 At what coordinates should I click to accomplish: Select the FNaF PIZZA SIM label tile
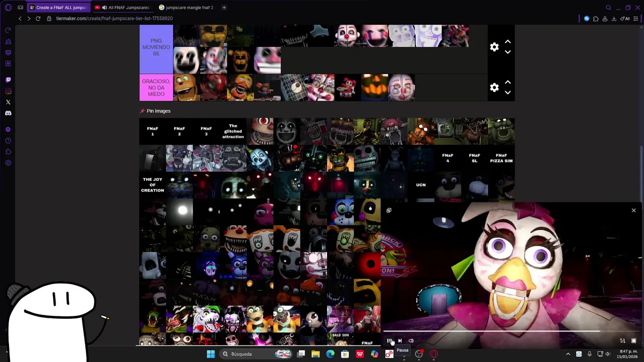[x=501, y=158]
